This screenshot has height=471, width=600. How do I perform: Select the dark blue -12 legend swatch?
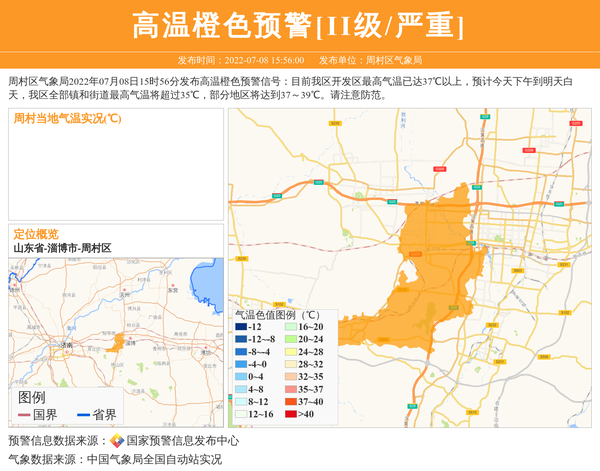point(241,327)
